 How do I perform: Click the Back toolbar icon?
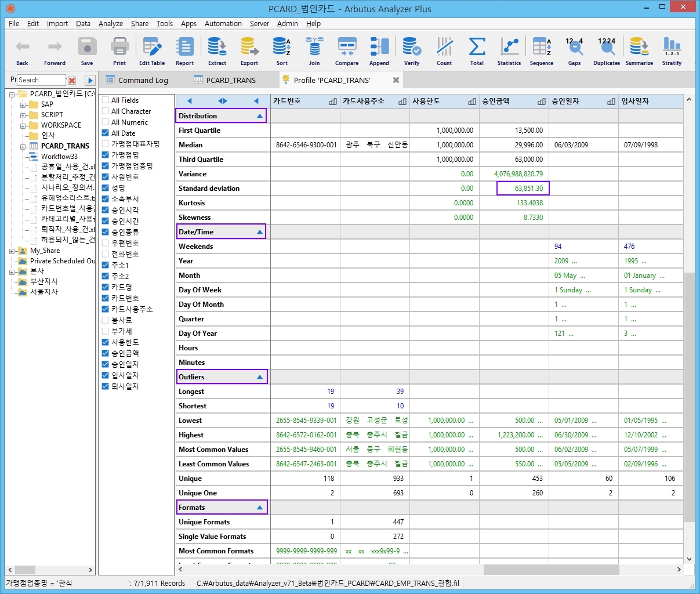22,50
